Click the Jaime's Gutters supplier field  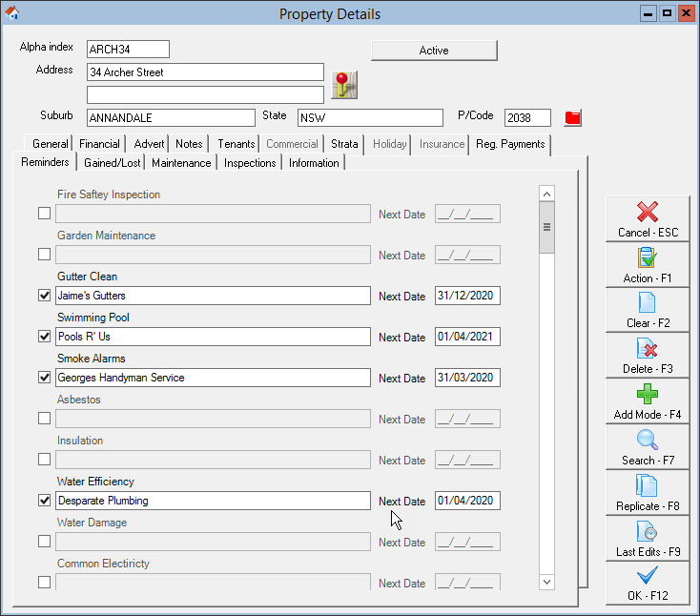[x=213, y=296]
